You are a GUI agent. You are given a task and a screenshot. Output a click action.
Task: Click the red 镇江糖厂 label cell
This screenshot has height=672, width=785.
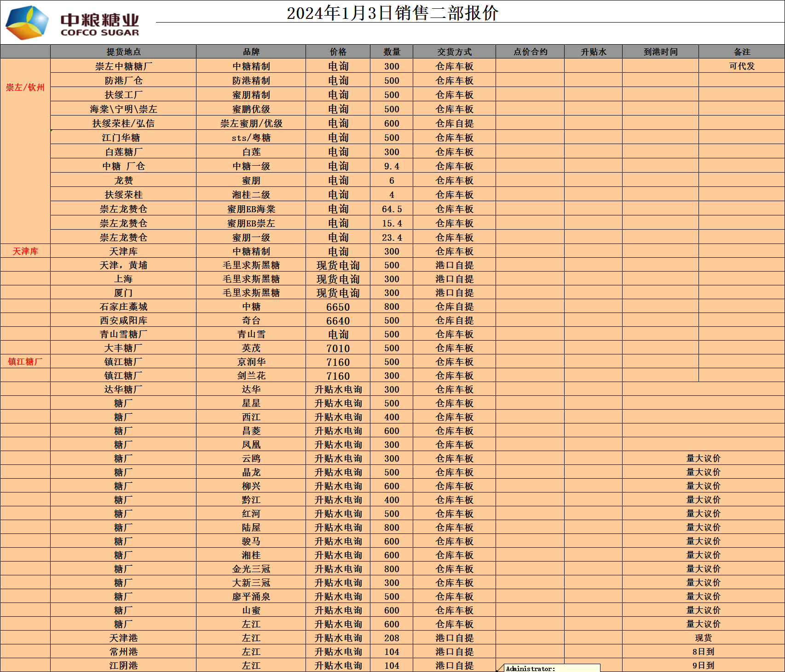tap(25, 362)
